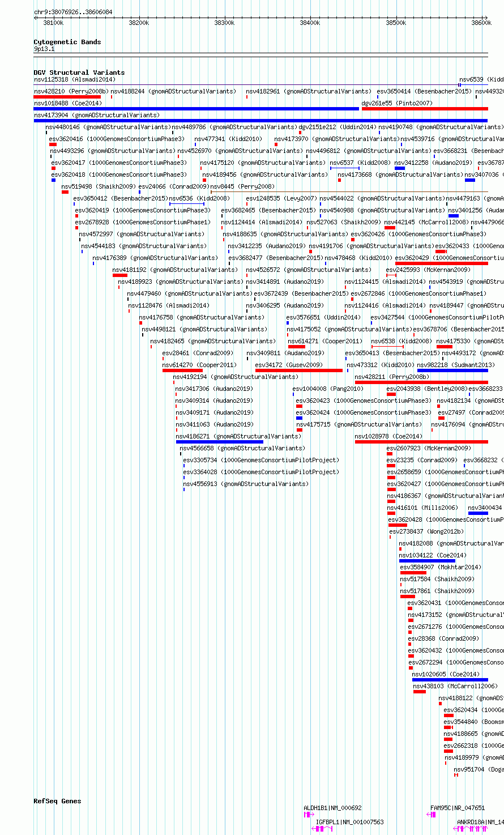Click the ALDH1B1|NM_000692 gene label
The width and height of the screenshot is (504, 835).
click(332, 808)
